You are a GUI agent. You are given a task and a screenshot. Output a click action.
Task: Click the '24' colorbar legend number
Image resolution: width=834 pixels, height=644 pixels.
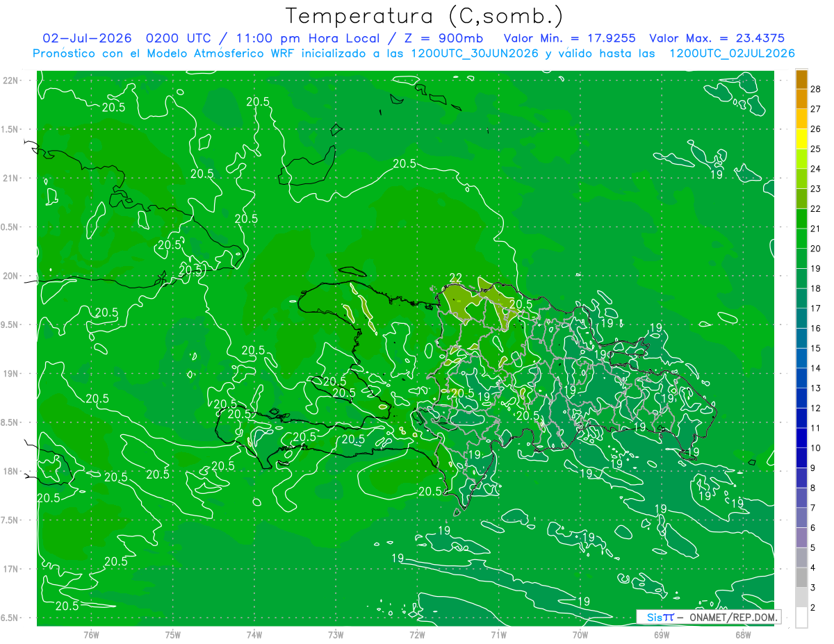coord(816,169)
